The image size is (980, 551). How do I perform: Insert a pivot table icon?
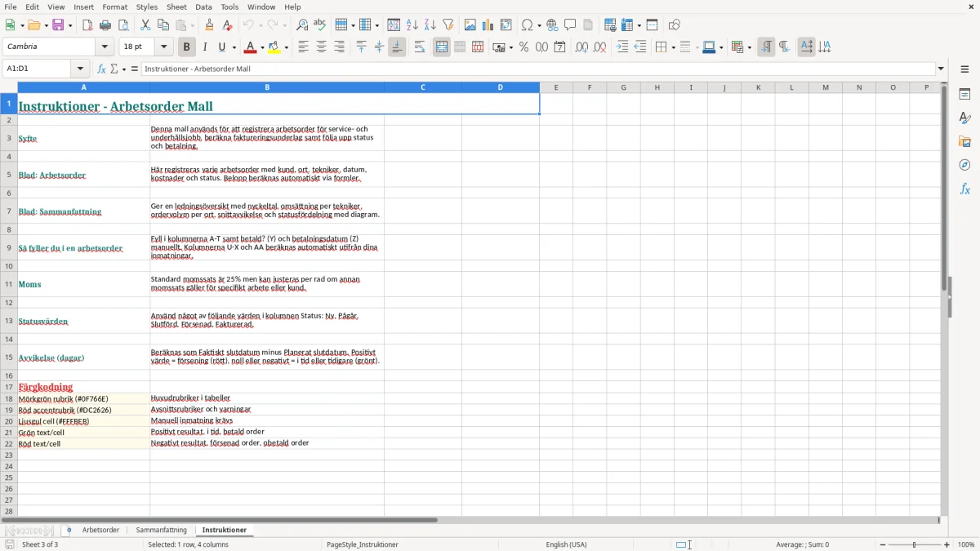coord(506,25)
